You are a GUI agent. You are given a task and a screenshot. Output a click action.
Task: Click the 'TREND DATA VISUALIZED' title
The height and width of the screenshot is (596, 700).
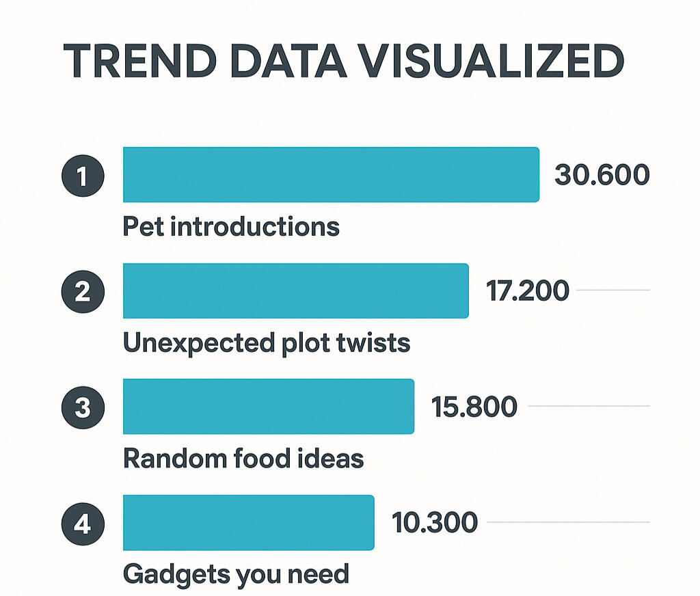pos(343,62)
